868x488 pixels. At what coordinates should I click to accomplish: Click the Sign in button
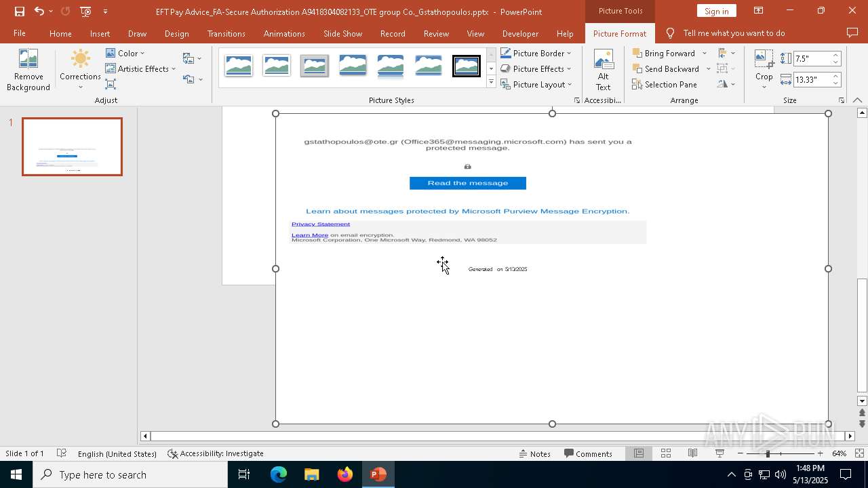716,11
